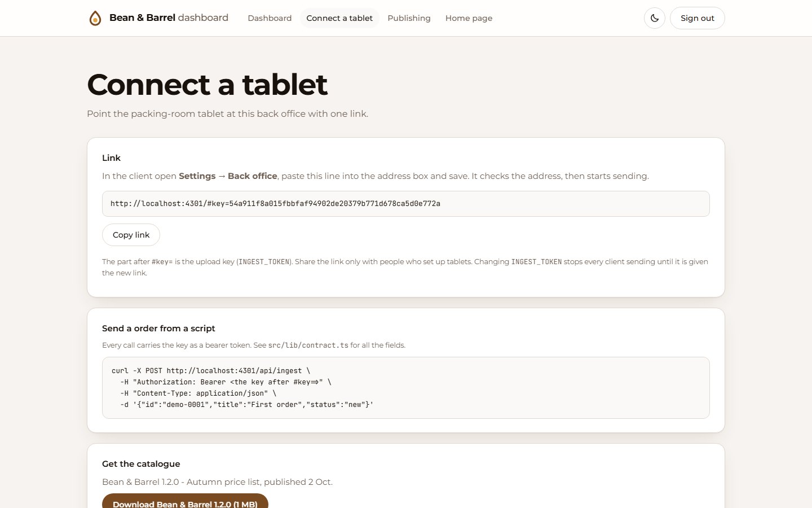This screenshot has width=812, height=508.
Task: Click the curl -X POST line in the script
Action: (211, 371)
